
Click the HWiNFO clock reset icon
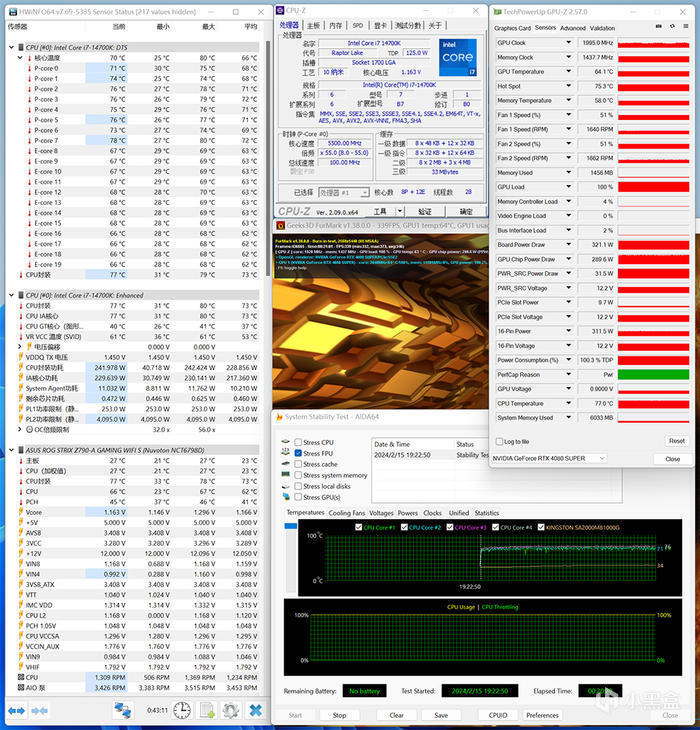coord(183,710)
